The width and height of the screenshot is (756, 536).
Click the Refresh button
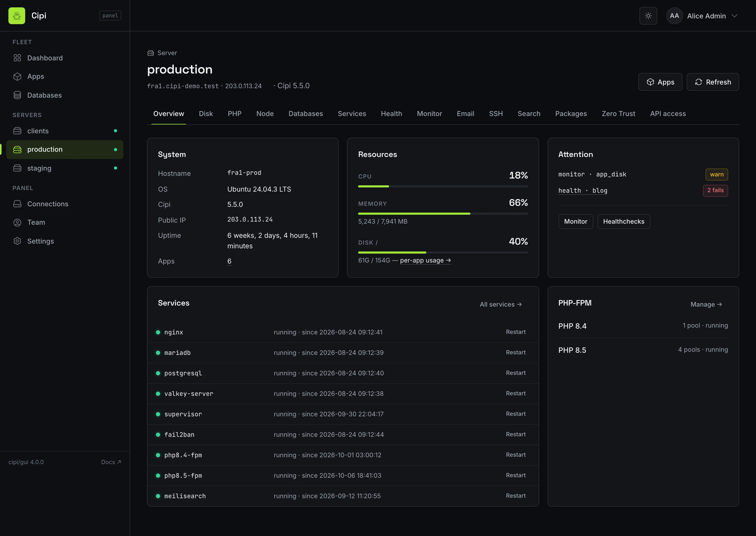713,82
